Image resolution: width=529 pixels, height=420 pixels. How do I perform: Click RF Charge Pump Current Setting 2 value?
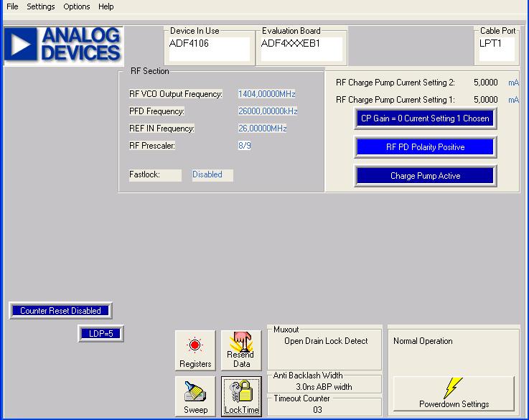pos(486,83)
